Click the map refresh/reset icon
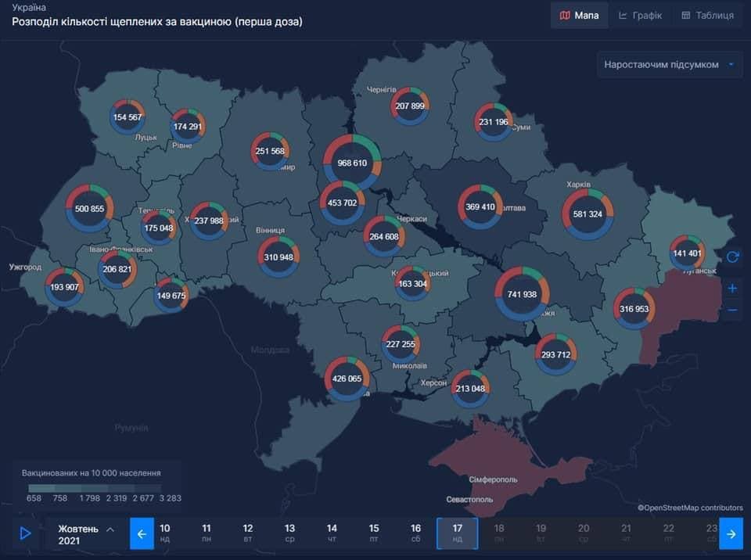This screenshot has width=751, height=560. point(732,257)
